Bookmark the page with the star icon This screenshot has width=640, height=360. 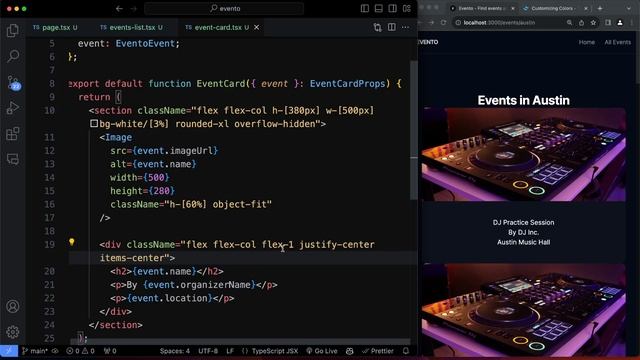[593, 23]
